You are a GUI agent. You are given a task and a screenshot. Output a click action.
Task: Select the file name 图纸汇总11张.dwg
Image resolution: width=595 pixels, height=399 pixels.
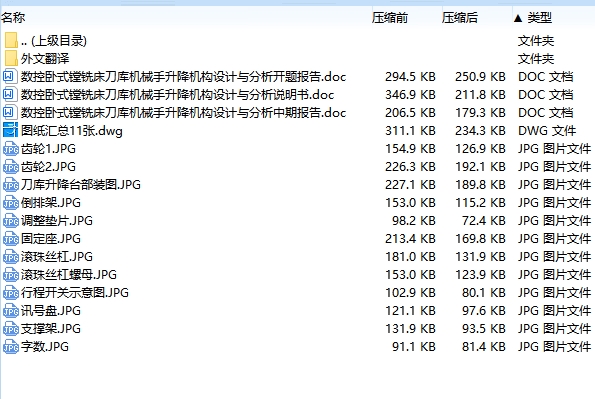(72, 131)
